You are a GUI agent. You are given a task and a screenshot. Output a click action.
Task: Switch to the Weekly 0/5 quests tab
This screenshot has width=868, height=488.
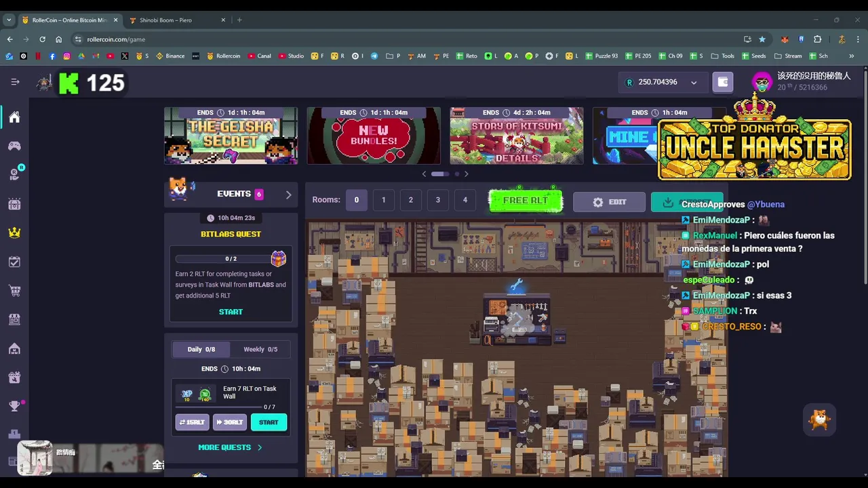pos(260,349)
